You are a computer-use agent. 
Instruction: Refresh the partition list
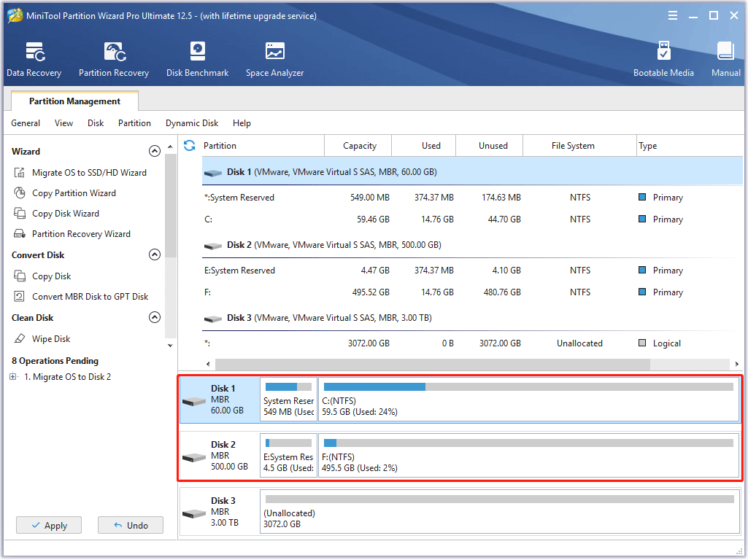coord(188,145)
